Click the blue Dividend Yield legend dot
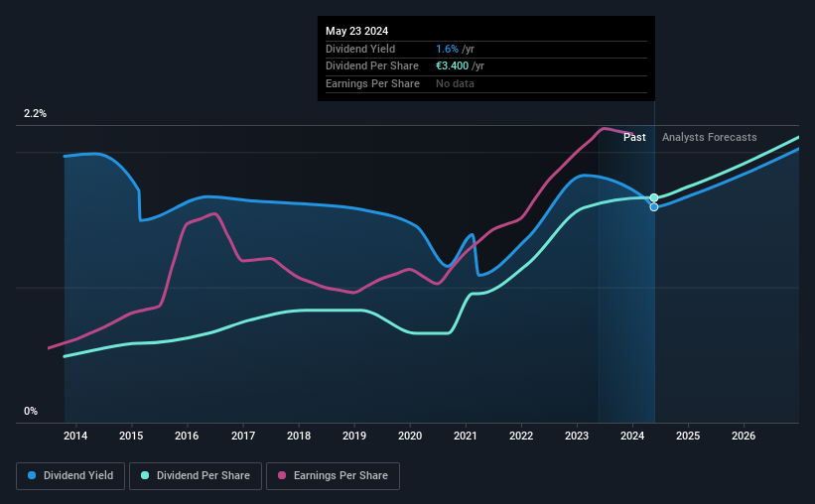The image size is (815, 504). point(32,475)
